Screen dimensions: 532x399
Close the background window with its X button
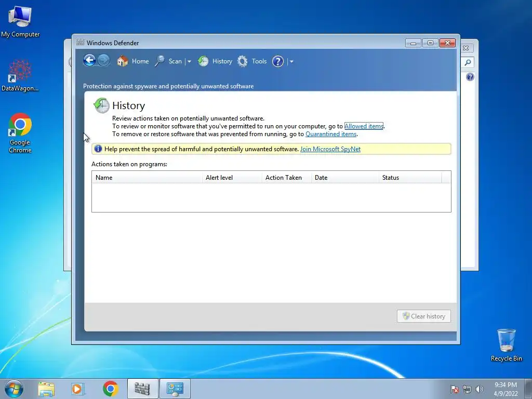466,48
